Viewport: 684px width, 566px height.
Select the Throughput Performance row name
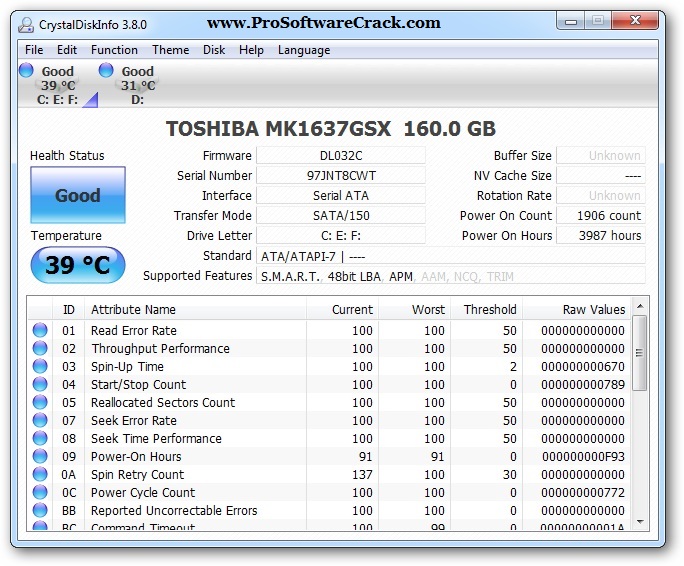click(x=160, y=348)
